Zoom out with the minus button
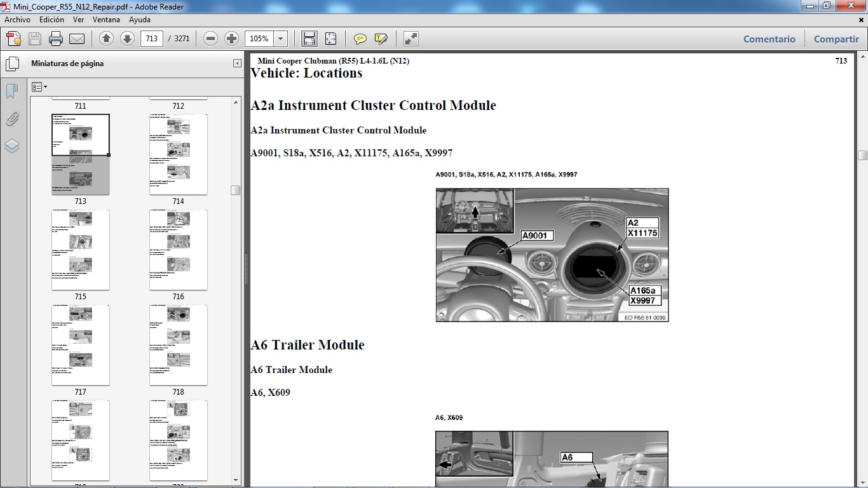 tap(211, 39)
